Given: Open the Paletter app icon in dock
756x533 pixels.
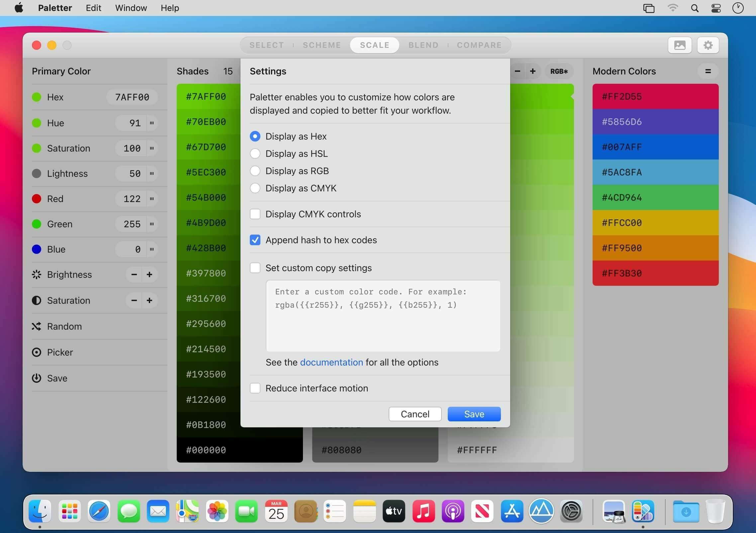Looking at the screenshot, I should [643, 511].
